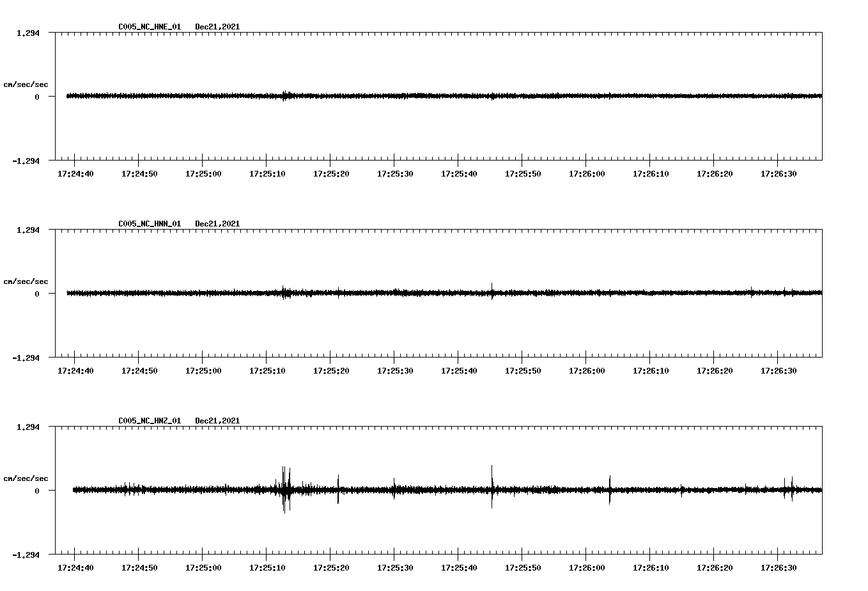This screenshot has height=591, width=868.
Task: Click the 17:25:10 time label under HNZ plot
Action: [267, 568]
